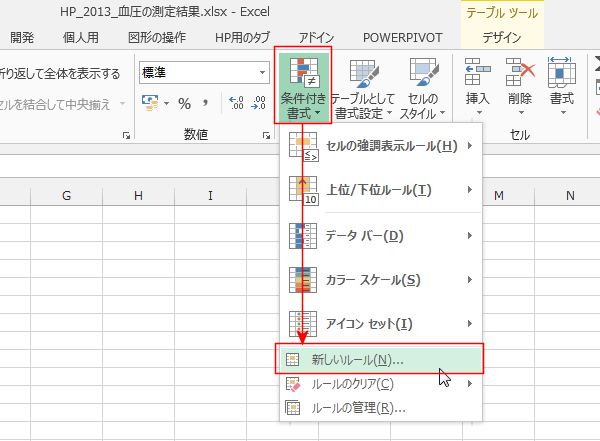The height and width of the screenshot is (441, 600).
Task: Select 上位/下位ルール(T) menu entry
Action: [x=381, y=190]
